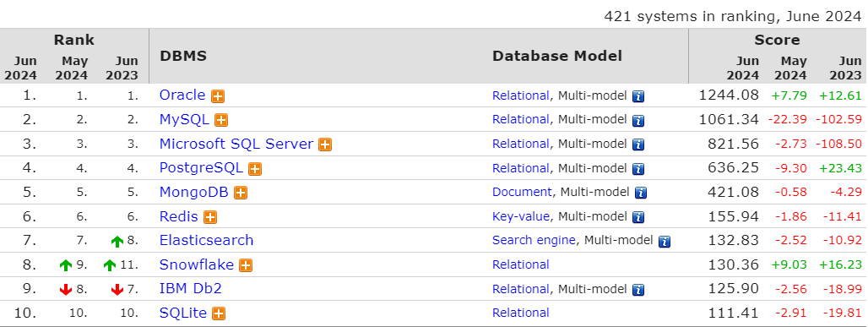The height and width of the screenshot is (327, 868).
Task: Click the green up arrow beside rank 11
Action: [110, 265]
